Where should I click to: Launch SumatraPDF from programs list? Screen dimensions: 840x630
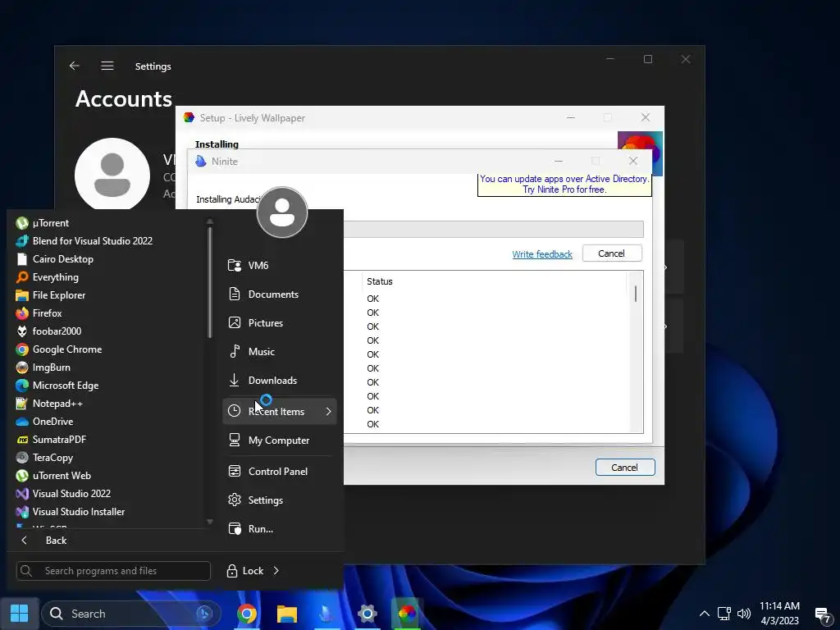point(52,440)
